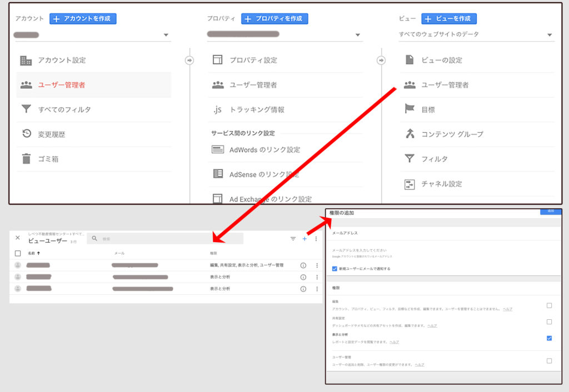This screenshot has height=392, width=569.
Task: Enable the 編集 permission checkbox
Action: [x=549, y=305]
